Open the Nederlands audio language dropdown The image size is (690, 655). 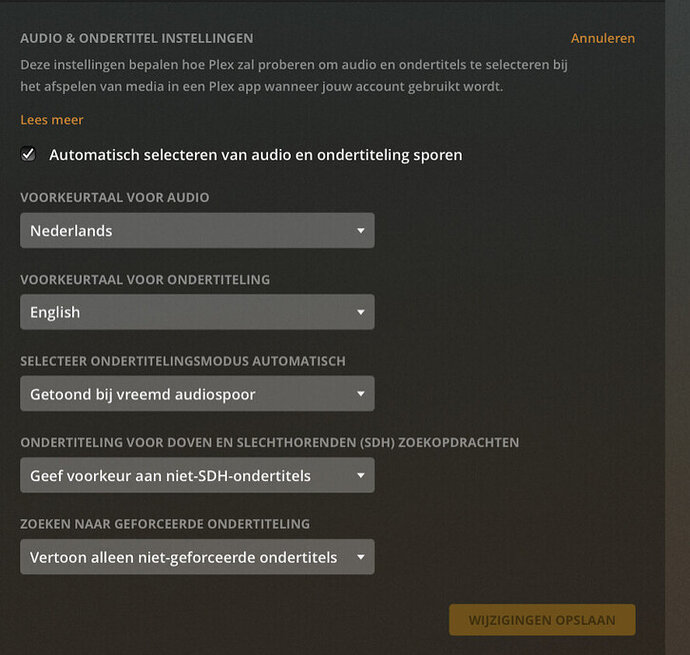pos(190,230)
